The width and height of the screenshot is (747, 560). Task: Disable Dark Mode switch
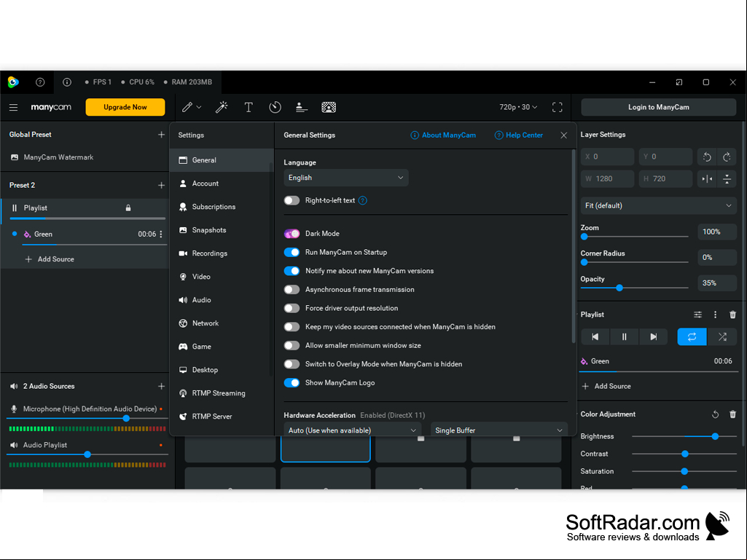pyautogui.click(x=292, y=234)
